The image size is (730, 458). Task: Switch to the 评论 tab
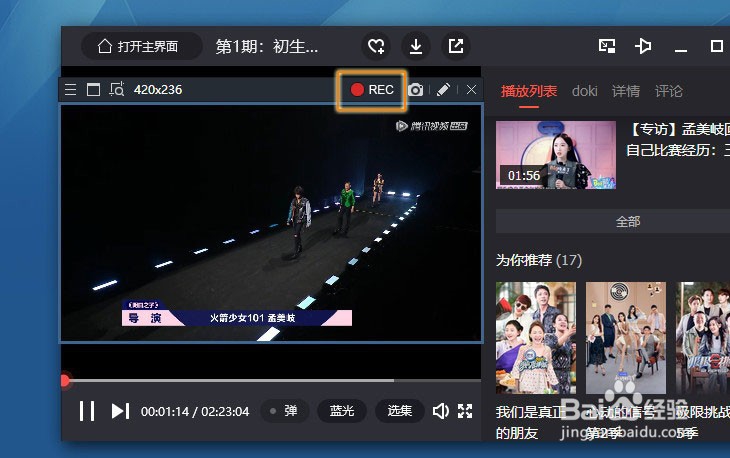pyautogui.click(x=669, y=91)
